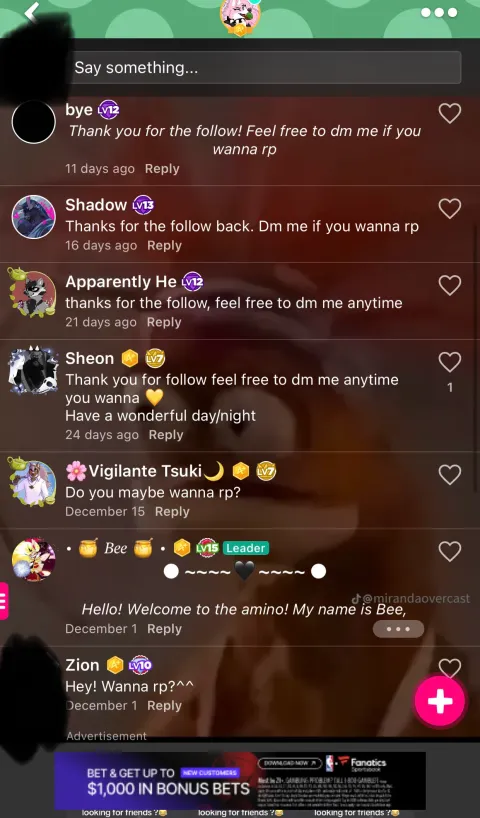The width and height of the screenshot is (480, 818).
Task: Toggle heart on Apparently He's comment
Action: (450, 285)
